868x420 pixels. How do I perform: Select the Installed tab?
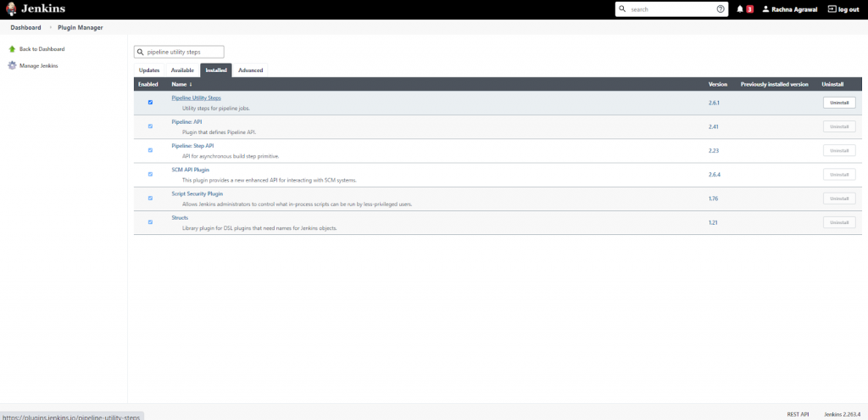click(x=216, y=70)
